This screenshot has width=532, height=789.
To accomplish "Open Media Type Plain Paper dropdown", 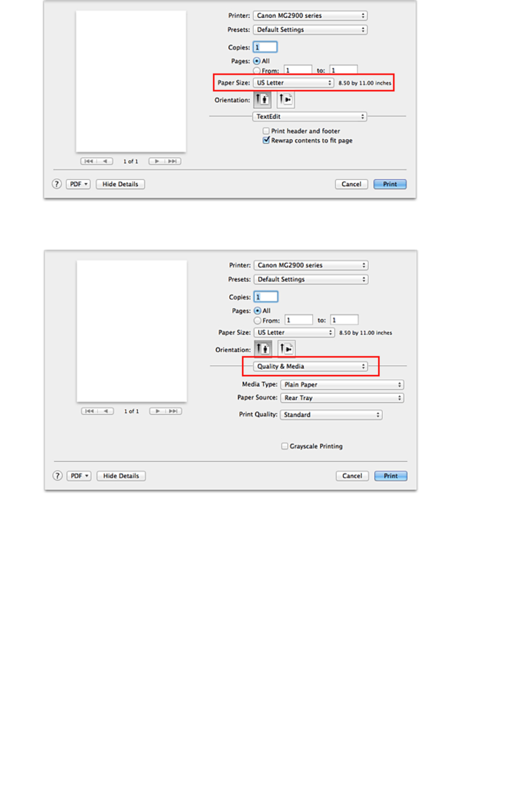I will click(x=342, y=385).
